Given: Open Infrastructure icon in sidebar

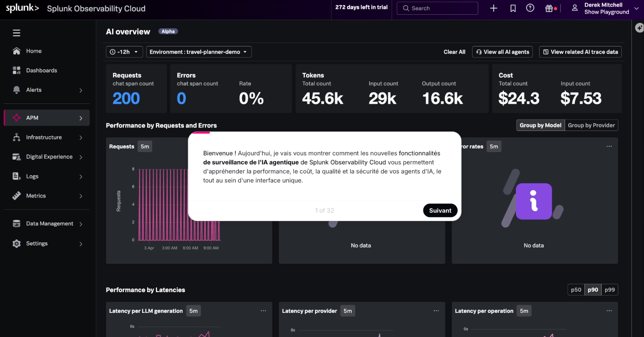Looking at the screenshot, I should [x=17, y=137].
